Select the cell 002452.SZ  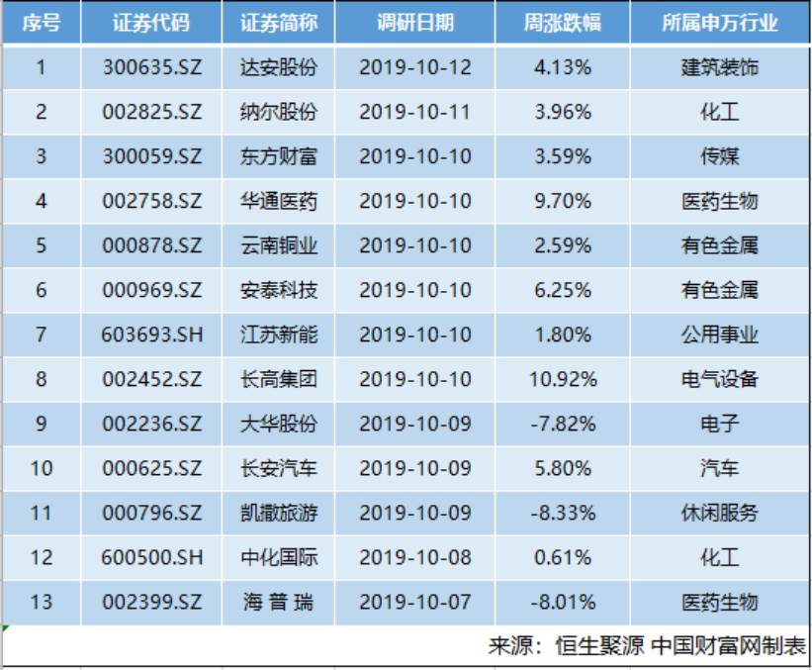[x=151, y=379]
